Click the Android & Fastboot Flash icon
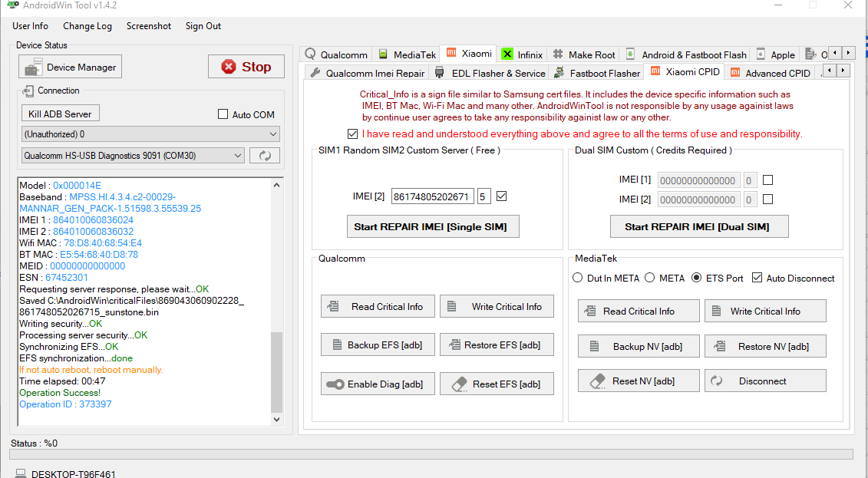868x478 pixels. (630, 54)
